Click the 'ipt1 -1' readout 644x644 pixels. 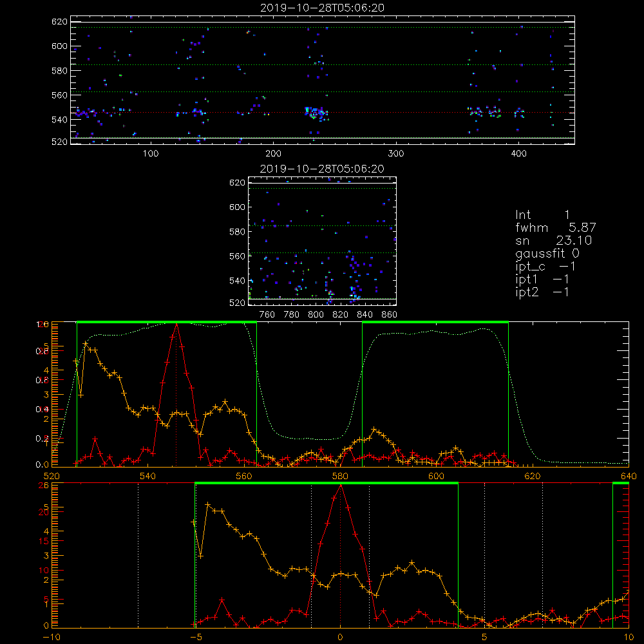click(542, 279)
